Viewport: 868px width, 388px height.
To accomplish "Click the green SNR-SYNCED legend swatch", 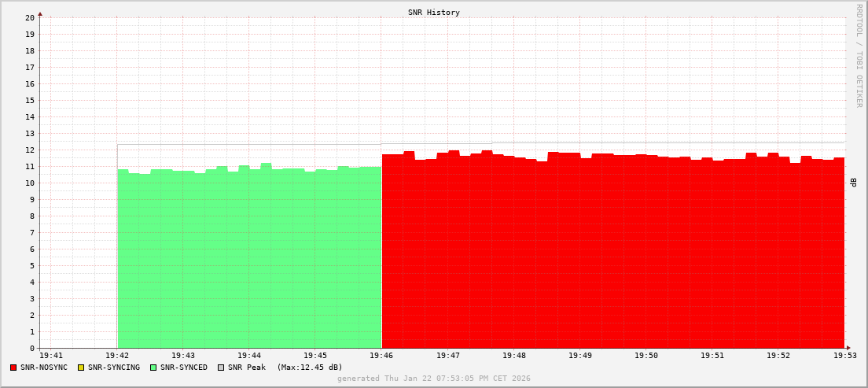I will (x=153, y=368).
